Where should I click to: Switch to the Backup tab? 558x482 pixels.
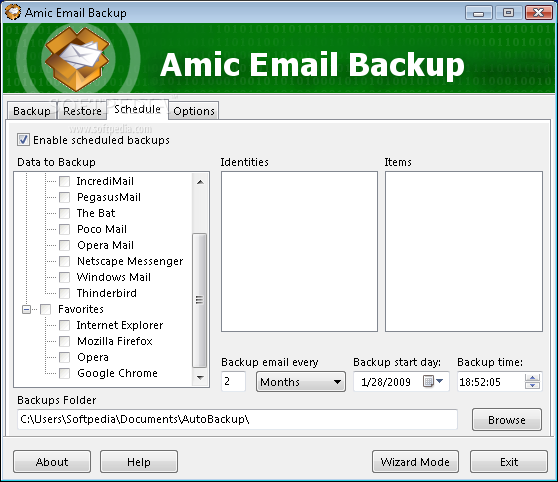pos(32,111)
